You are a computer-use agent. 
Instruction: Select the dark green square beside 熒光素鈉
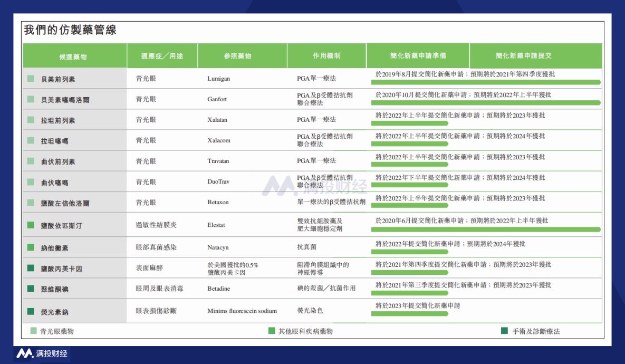coord(31,312)
